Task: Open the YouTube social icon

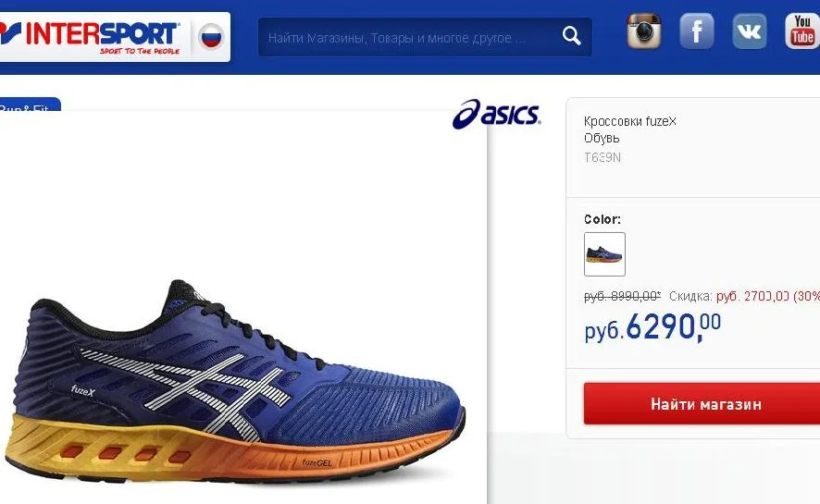Action: tap(802, 31)
